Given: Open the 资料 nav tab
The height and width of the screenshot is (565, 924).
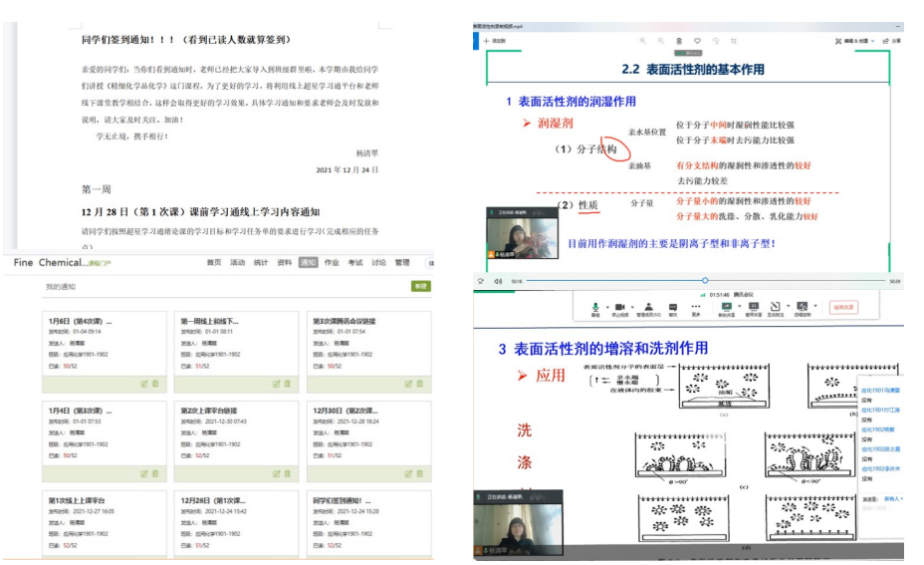Looking at the screenshot, I should coord(285,262).
